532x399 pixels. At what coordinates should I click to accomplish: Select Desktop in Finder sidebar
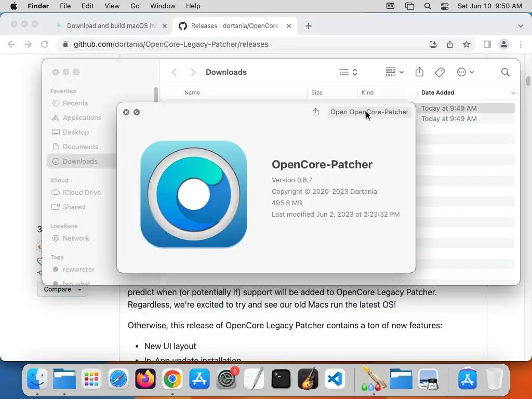click(76, 132)
